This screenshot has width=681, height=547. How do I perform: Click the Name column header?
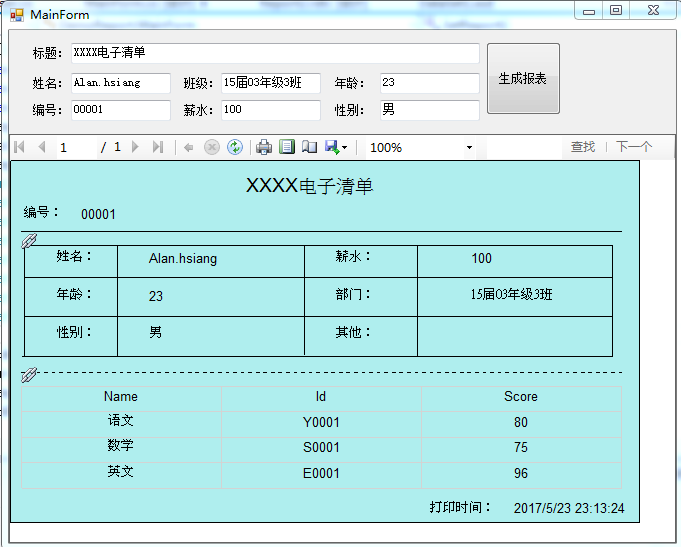(121, 399)
